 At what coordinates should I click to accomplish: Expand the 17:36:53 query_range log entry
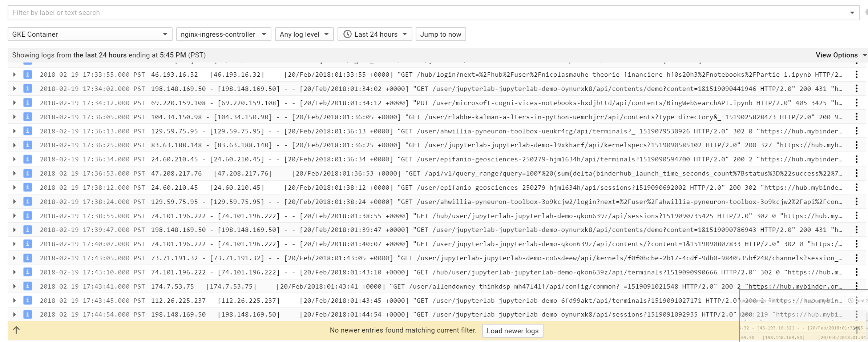coord(14,173)
